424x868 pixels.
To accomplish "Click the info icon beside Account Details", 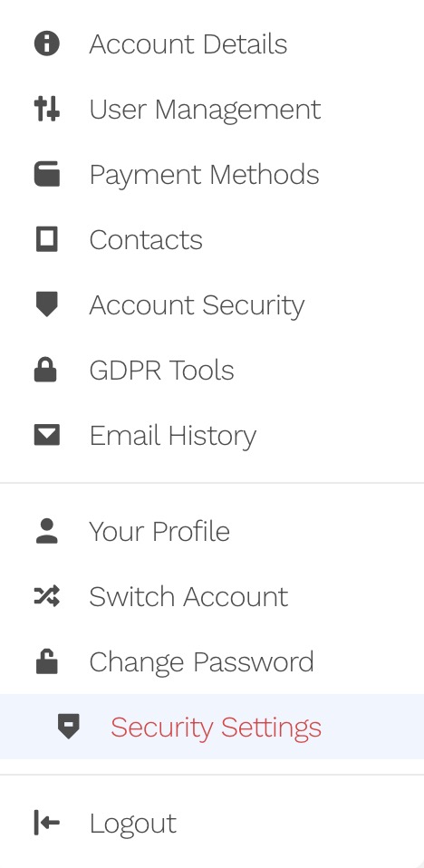I will click(46, 43).
